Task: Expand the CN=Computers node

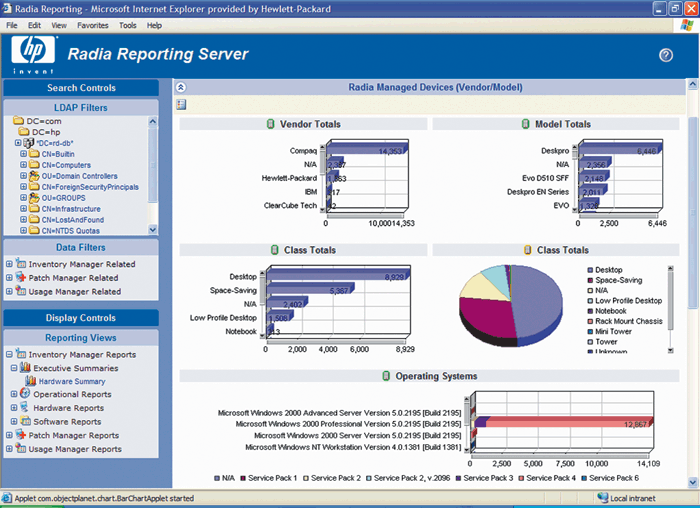Action: coord(23,165)
